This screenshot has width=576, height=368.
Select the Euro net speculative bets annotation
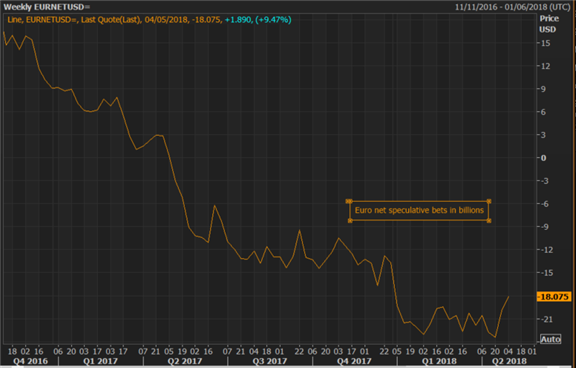click(419, 210)
